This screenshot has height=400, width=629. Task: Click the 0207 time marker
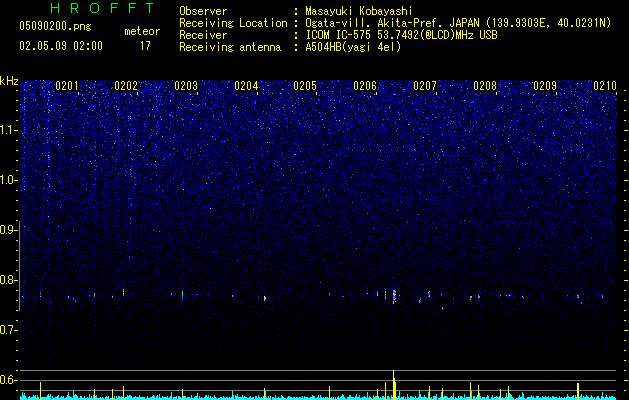tap(425, 86)
